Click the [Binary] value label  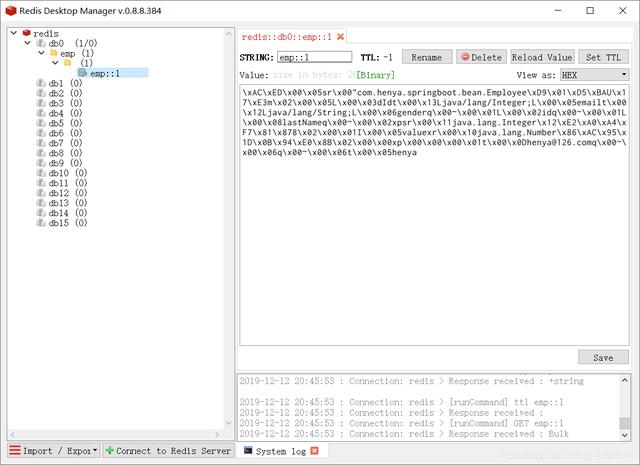[376, 75]
